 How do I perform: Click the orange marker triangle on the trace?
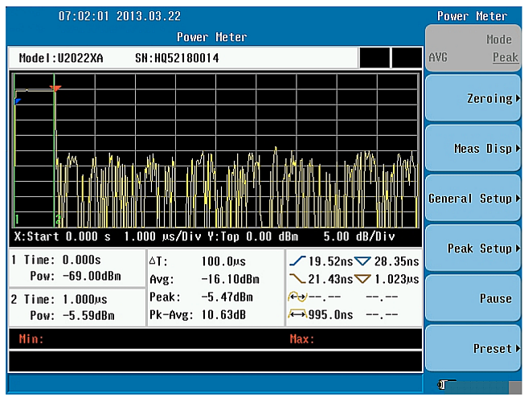pyautogui.click(x=55, y=88)
